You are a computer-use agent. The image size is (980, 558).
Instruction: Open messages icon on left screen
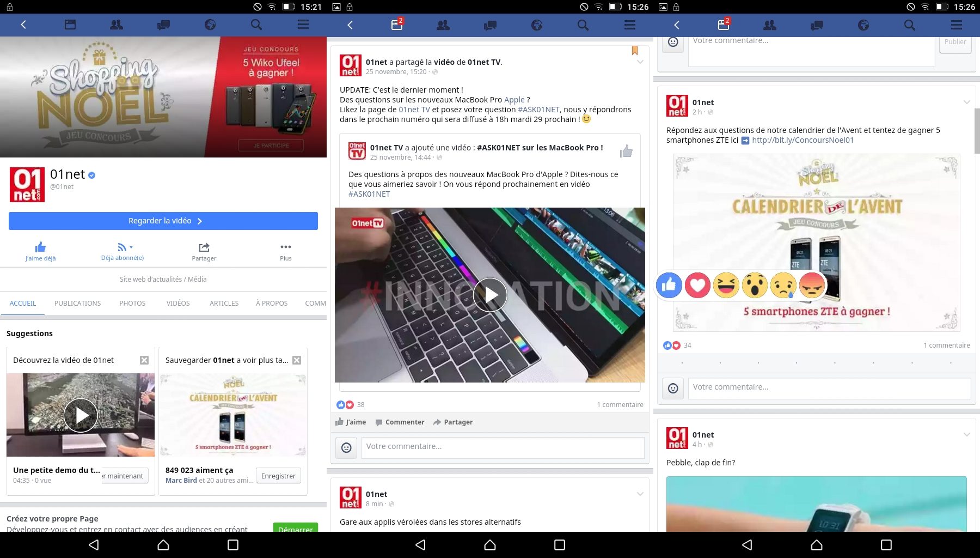[163, 25]
